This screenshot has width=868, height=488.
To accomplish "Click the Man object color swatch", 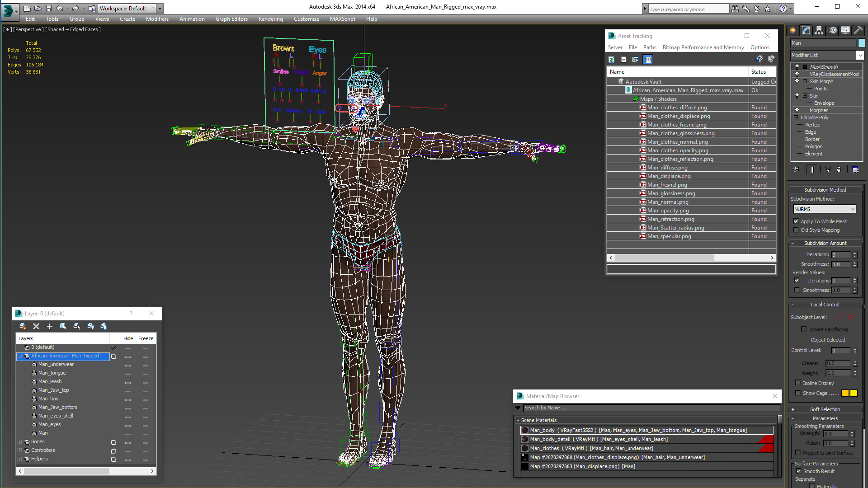I will [862, 43].
